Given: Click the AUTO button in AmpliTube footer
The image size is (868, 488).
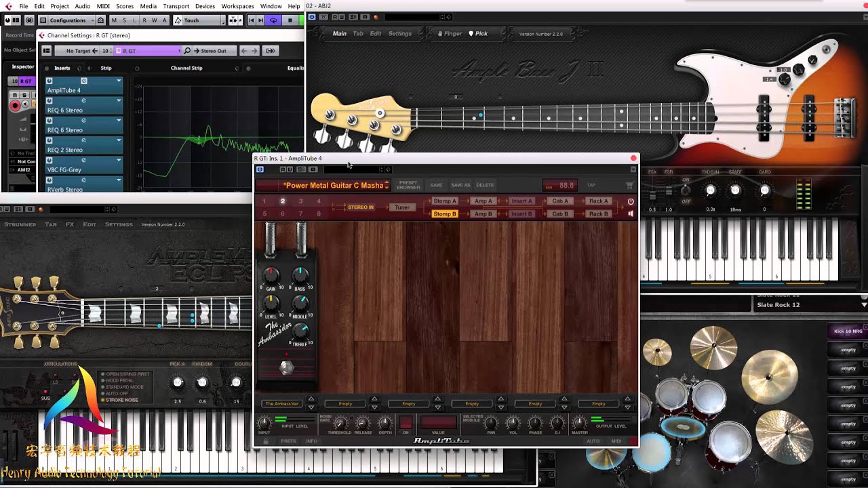Looking at the screenshot, I should (x=593, y=441).
